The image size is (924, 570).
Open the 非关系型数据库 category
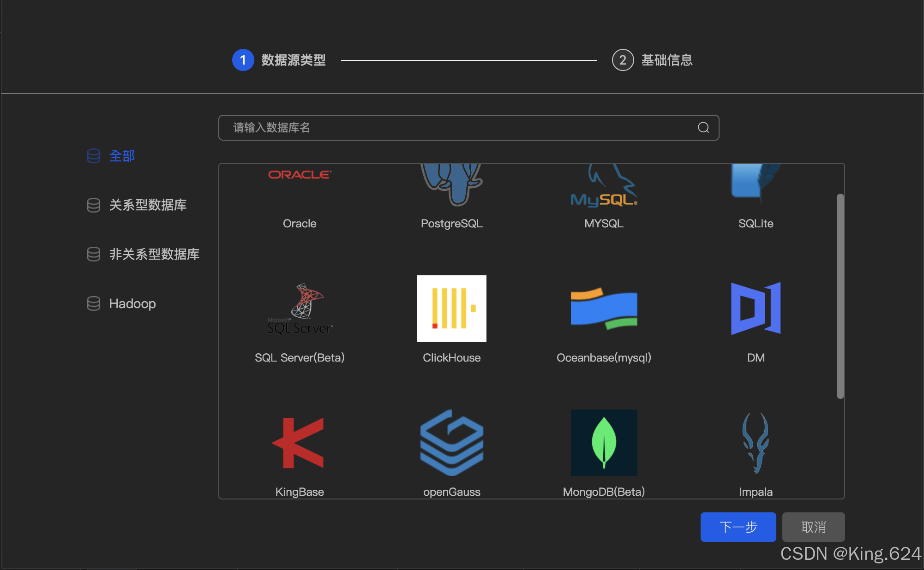[154, 254]
